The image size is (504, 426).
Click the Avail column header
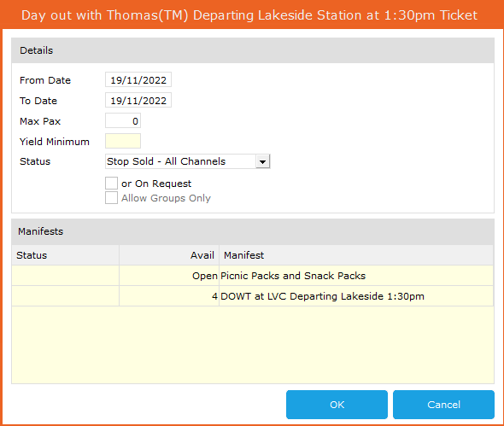(169, 255)
